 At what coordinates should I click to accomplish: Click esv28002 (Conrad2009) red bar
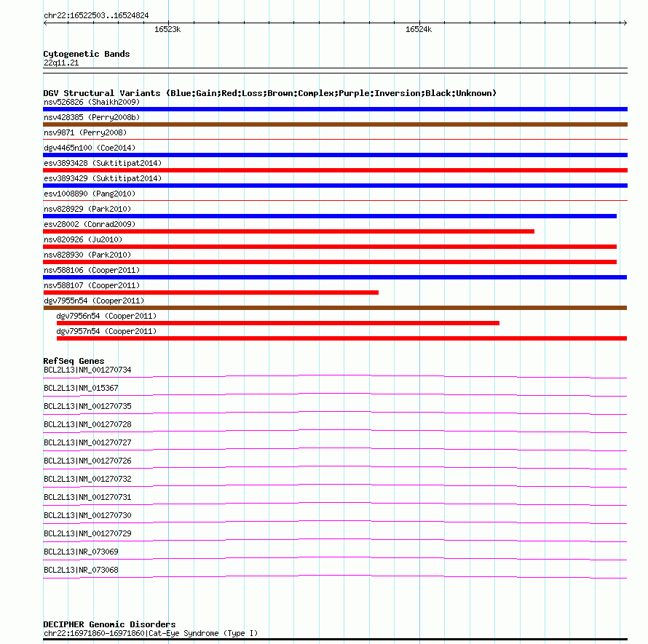coord(288,231)
